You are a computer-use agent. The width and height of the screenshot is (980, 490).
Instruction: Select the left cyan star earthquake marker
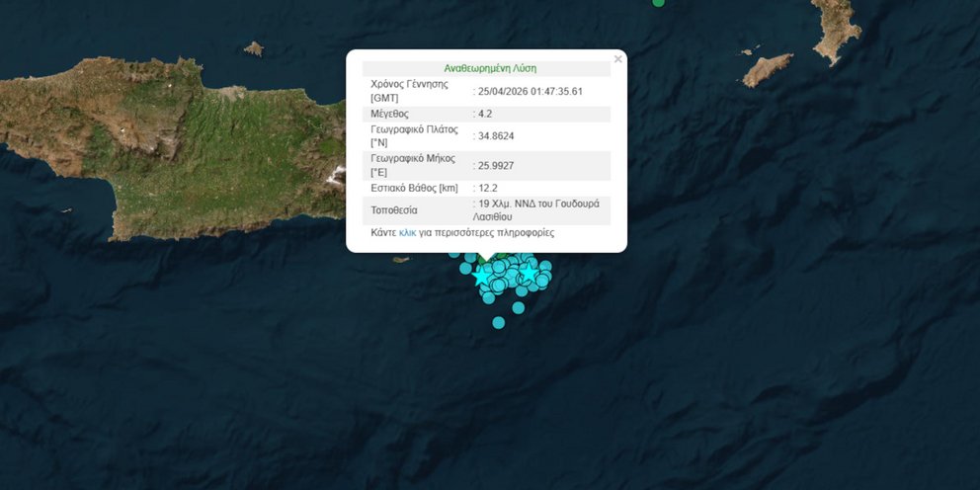[x=483, y=276]
